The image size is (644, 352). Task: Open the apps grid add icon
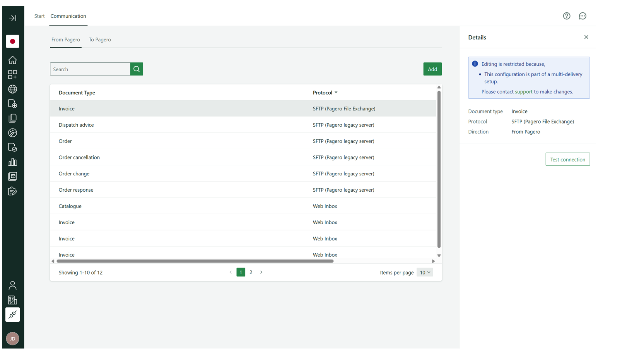pos(12,74)
